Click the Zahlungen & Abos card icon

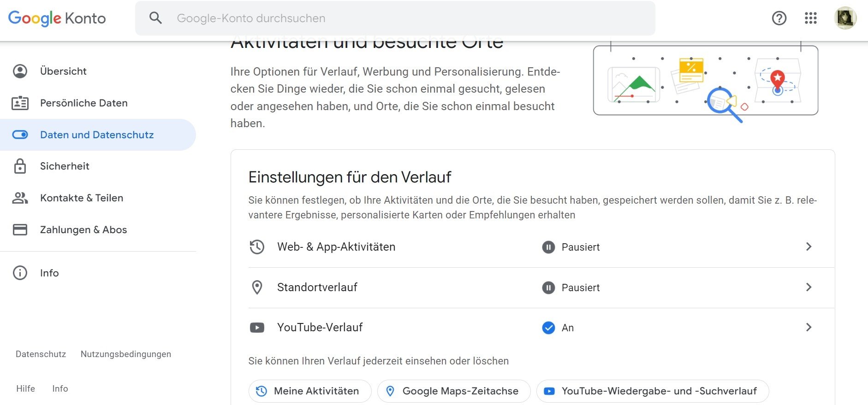[x=20, y=229]
